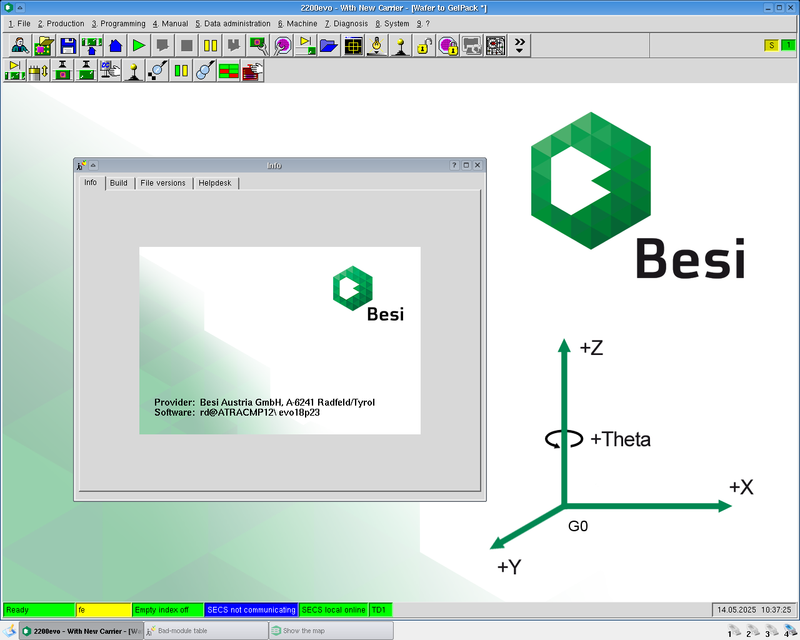This screenshot has height=640, width=800.
Task: Click the double-lens magnifier icon
Action: [x=205, y=70]
